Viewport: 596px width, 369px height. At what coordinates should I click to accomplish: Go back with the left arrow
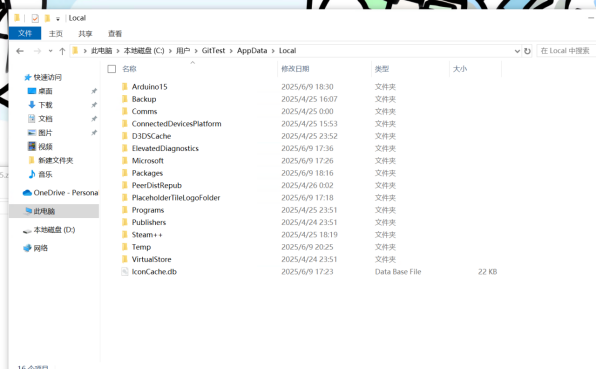[x=20, y=51]
